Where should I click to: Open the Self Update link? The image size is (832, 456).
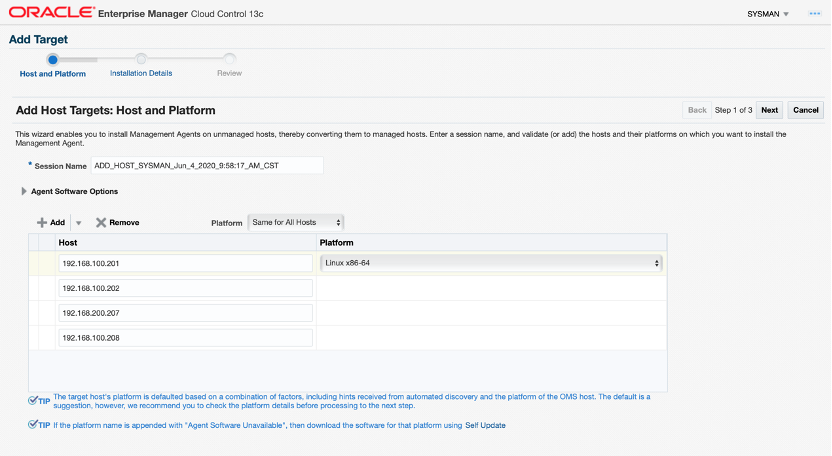[x=485, y=425]
